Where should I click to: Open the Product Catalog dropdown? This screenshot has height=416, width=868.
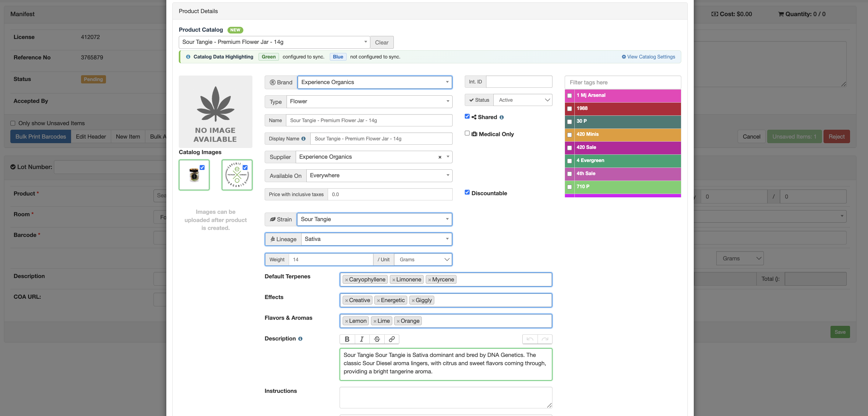(x=274, y=42)
